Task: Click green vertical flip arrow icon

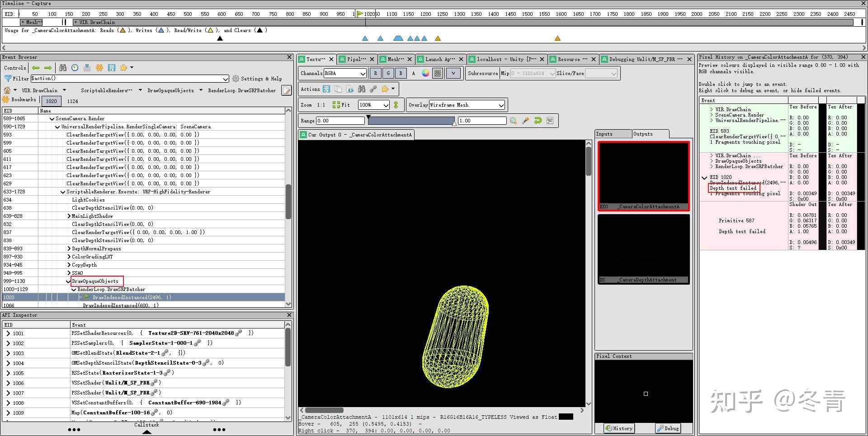Action: [396, 105]
